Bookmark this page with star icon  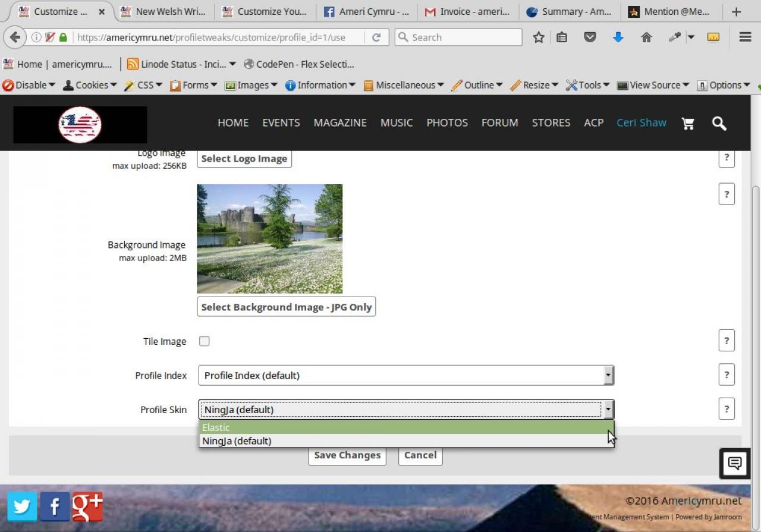[x=539, y=37]
